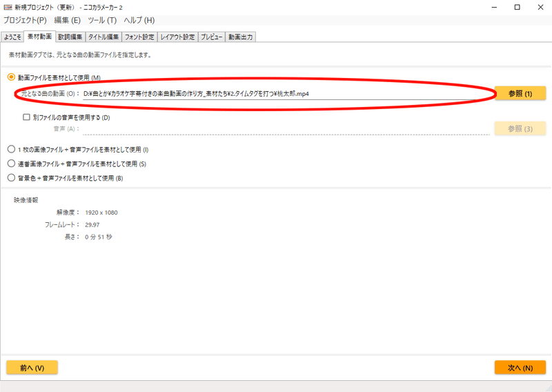The height and width of the screenshot is (392, 552).
Task: Click the 元となる曲の動画 path field
Action: pyautogui.click(x=286, y=94)
